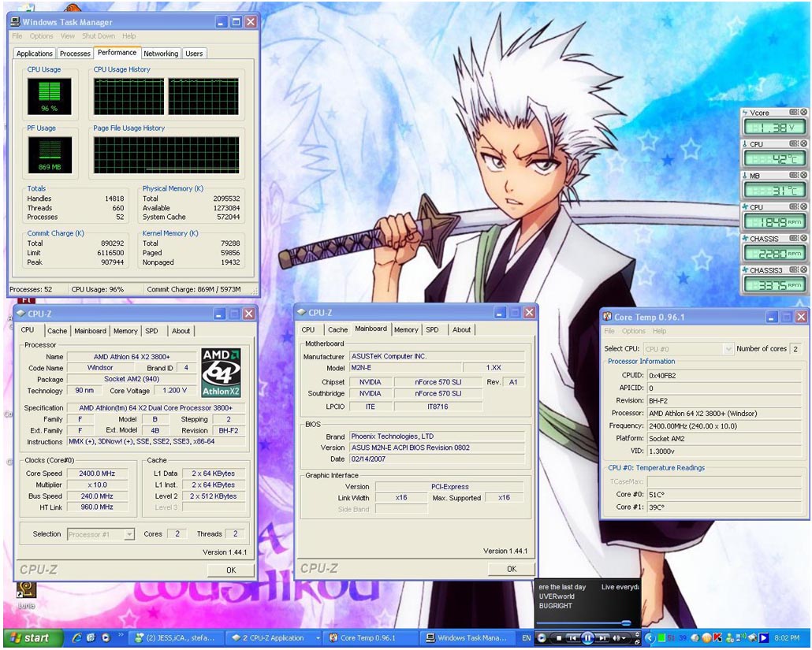Expand the Quick Launch overflow chevron
Screen dimensions: 812x650
[121, 635]
